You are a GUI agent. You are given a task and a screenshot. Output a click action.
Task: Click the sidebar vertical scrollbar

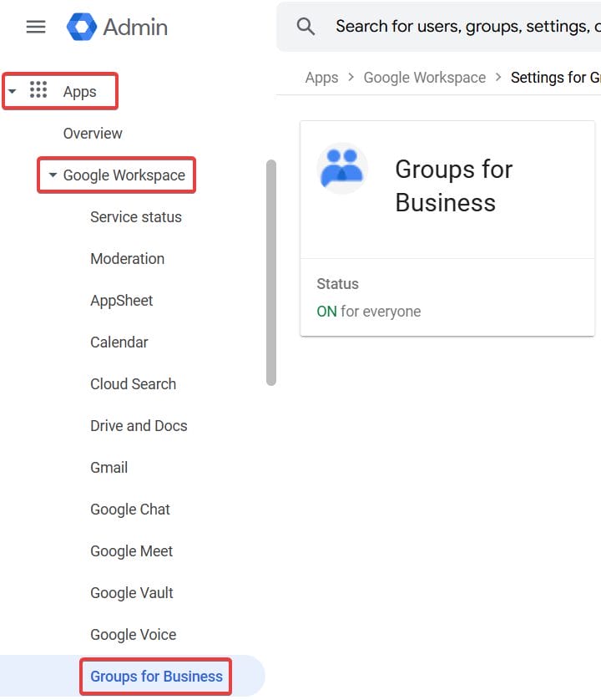271,272
